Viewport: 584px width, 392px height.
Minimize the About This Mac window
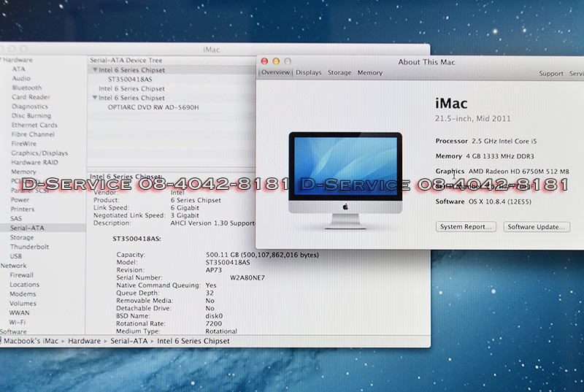276,61
